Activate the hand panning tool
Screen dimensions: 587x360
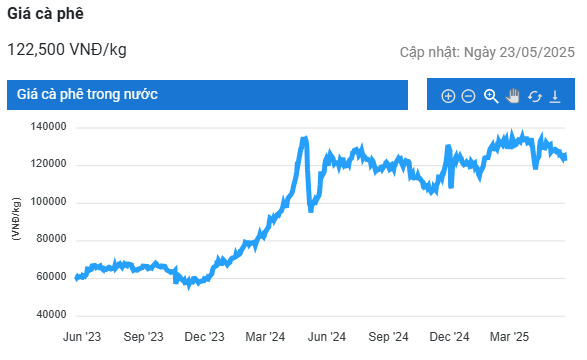pos(513,96)
